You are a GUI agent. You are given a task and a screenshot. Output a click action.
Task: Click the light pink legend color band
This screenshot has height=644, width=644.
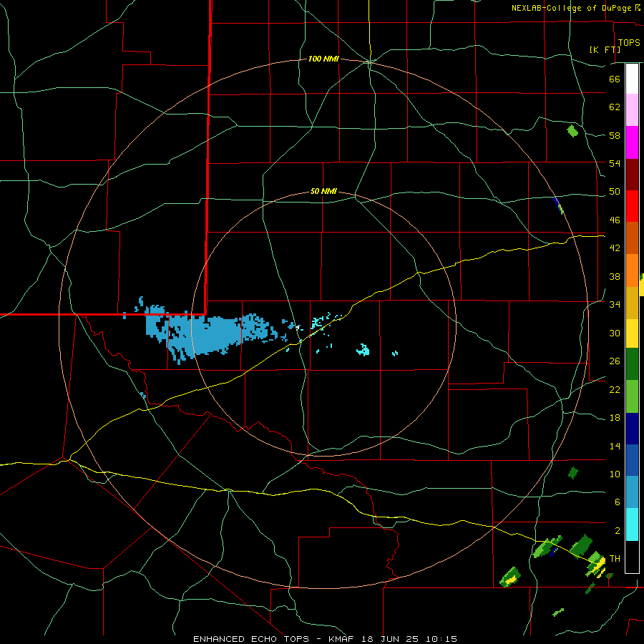click(x=632, y=110)
